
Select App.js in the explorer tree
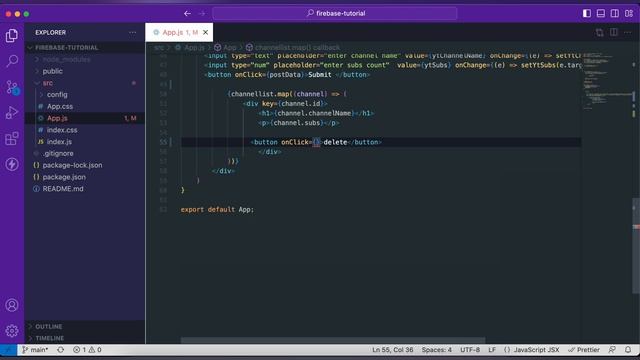click(x=85, y=118)
